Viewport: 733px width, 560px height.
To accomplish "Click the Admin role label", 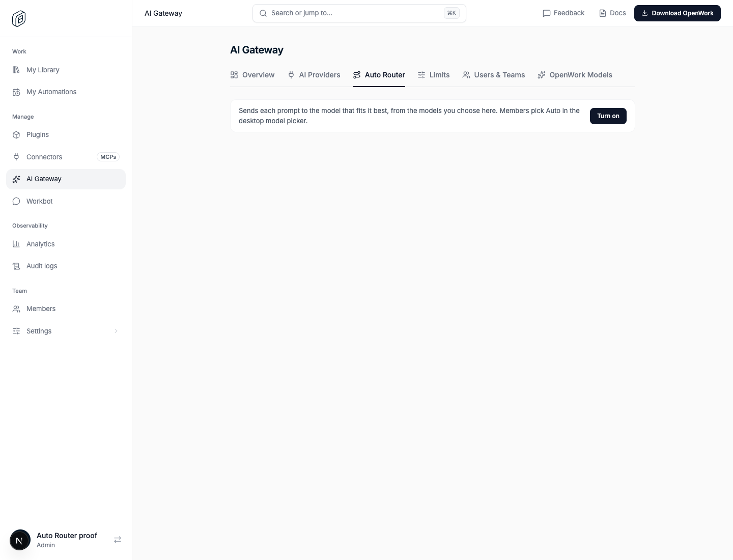I will (x=46, y=545).
